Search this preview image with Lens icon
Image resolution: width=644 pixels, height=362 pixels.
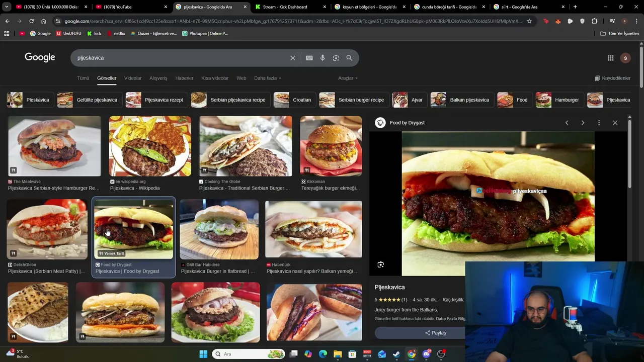click(381, 264)
